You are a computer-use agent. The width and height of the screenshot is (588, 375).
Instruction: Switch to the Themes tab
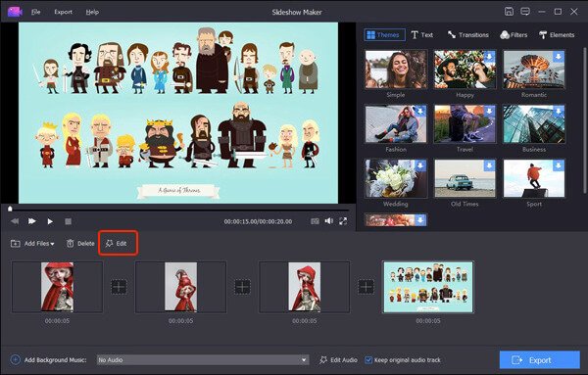click(384, 35)
